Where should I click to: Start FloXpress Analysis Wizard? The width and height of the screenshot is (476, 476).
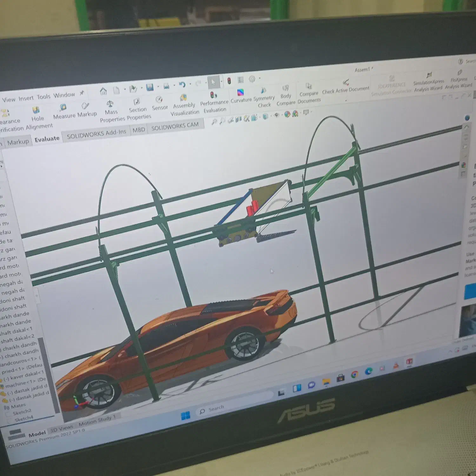click(x=459, y=79)
